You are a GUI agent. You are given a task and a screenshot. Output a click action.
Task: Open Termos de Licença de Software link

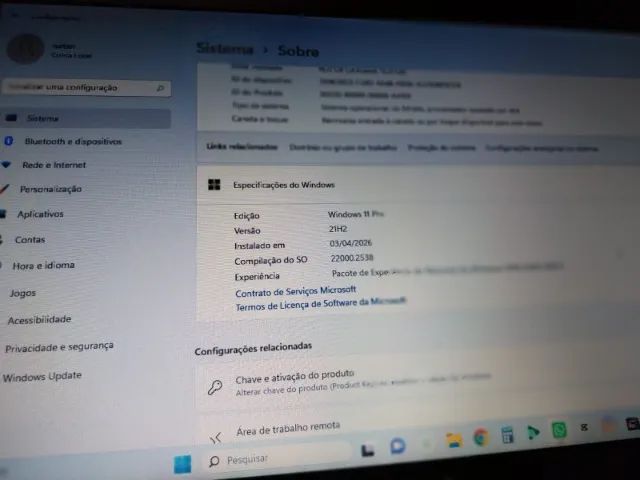click(320, 304)
